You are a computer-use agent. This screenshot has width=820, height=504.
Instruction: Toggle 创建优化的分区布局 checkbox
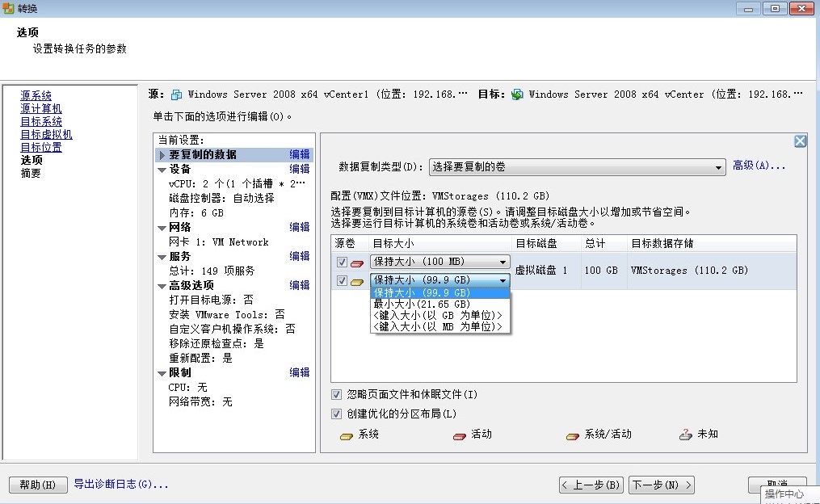(336, 414)
